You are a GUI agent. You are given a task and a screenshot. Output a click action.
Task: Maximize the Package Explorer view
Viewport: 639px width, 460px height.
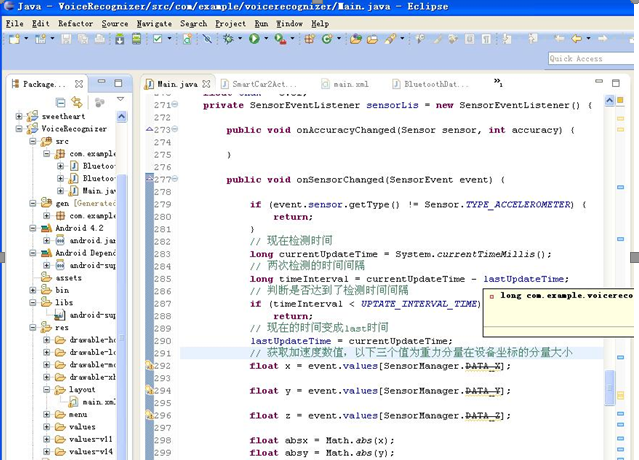(118, 83)
